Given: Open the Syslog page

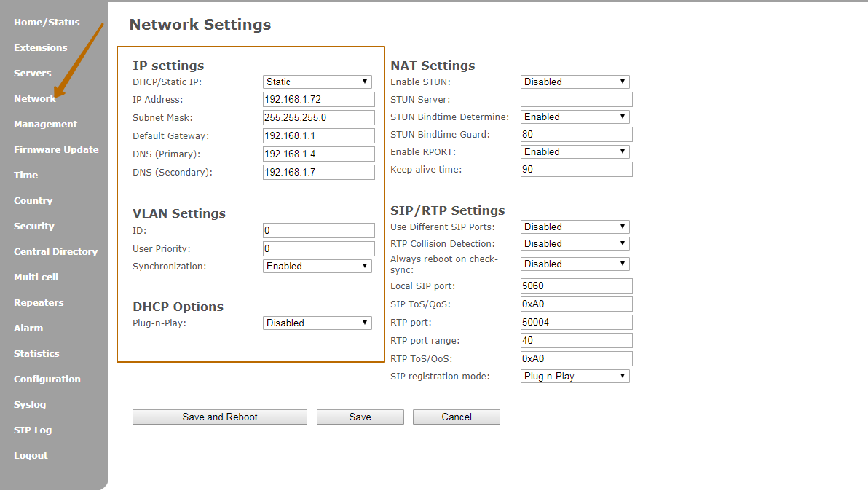Looking at the screenshot, I should [29, 404].
